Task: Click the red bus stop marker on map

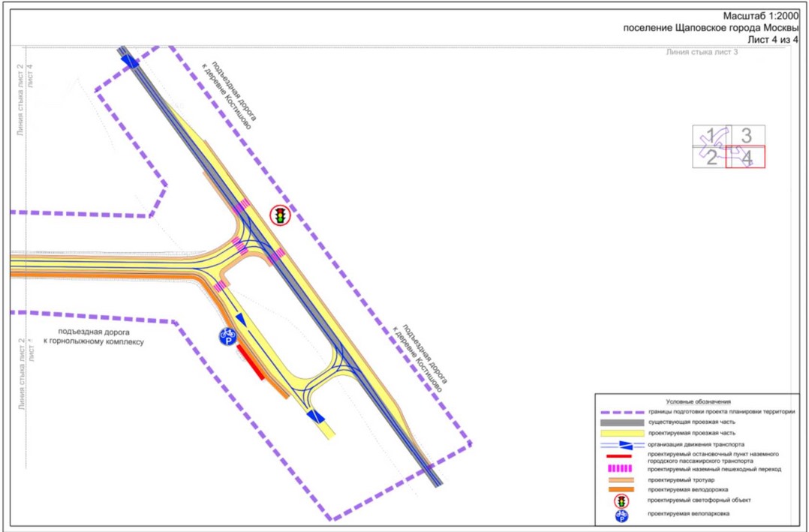Action: click(251, 362)
